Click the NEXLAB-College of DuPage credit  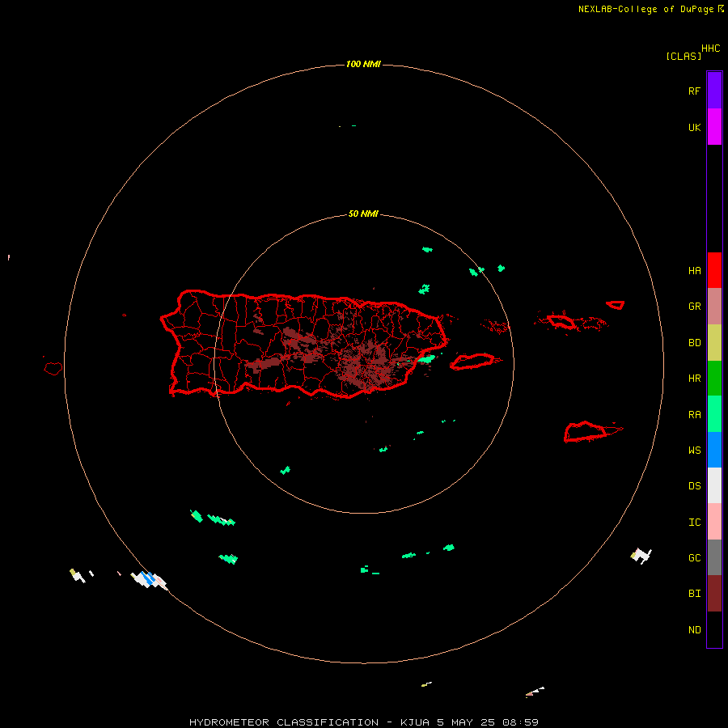pos(645,9)
